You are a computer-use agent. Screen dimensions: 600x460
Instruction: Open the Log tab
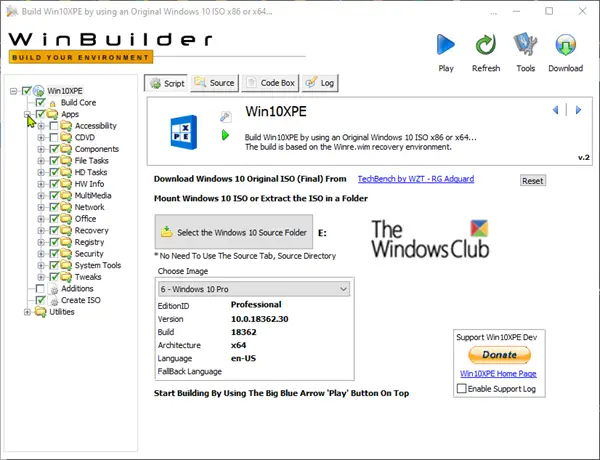320,83
